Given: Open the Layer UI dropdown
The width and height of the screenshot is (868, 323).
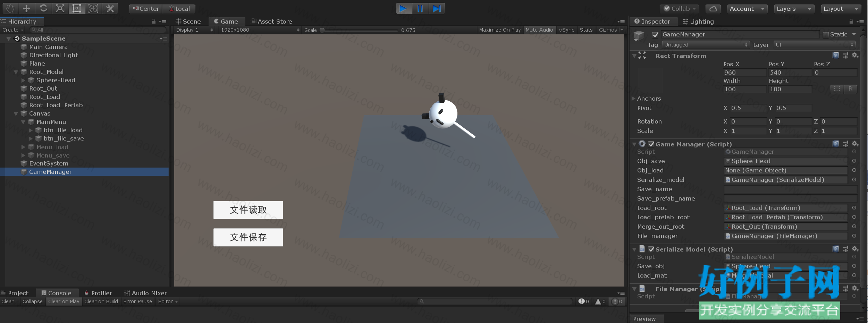Looking at the screenshot, I should click(814, 45).
